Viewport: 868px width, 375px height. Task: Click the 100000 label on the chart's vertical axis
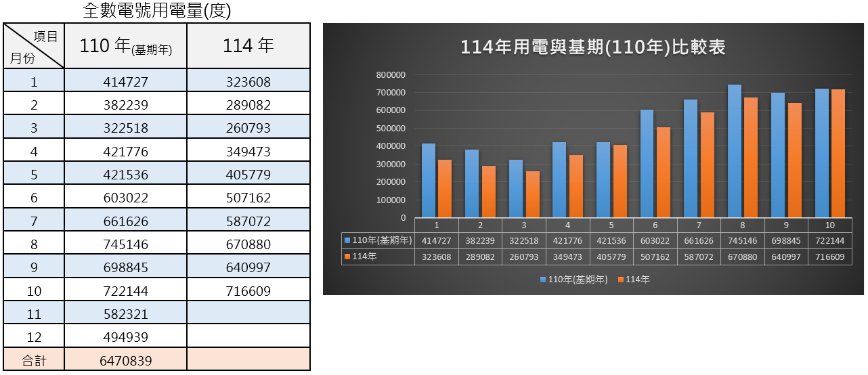tap(391, 200)
